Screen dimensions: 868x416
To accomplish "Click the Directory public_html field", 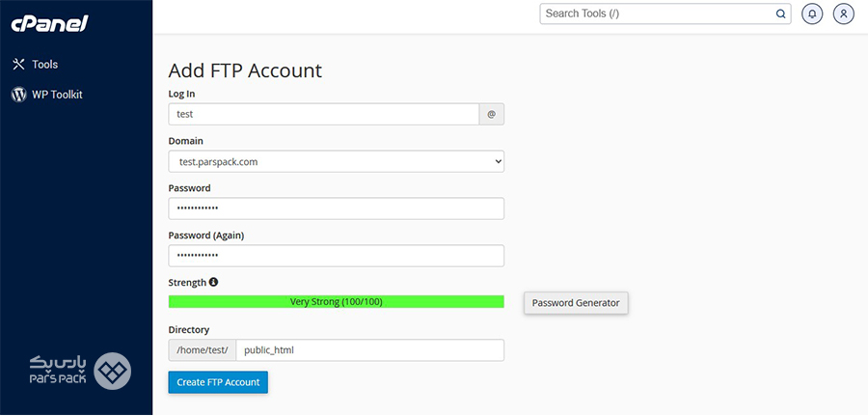I will 369,350.
